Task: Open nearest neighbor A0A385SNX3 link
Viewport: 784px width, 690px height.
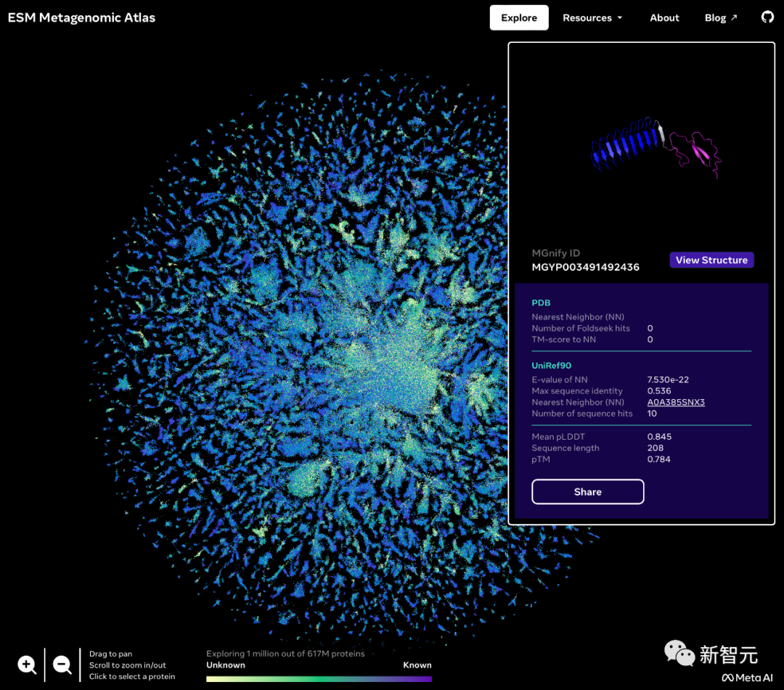Action: (x=676, y=402)
